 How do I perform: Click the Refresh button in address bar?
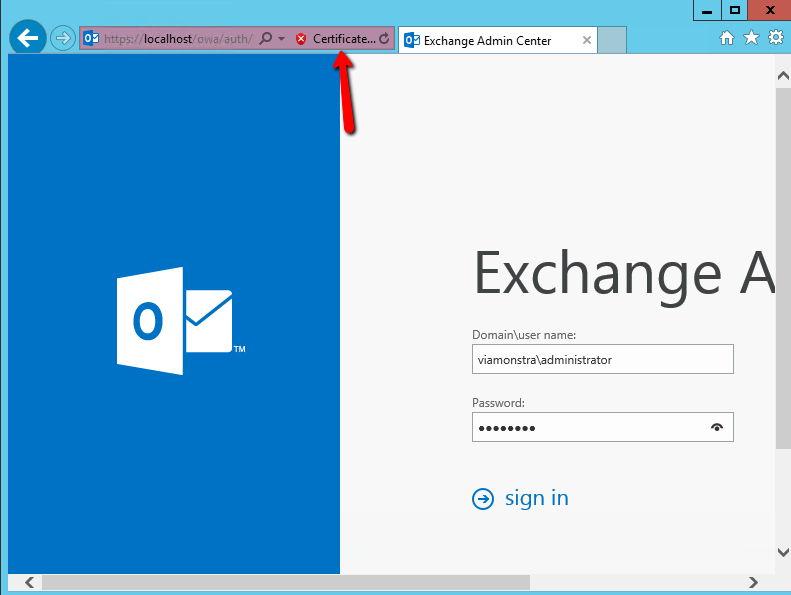coord(384,39)
